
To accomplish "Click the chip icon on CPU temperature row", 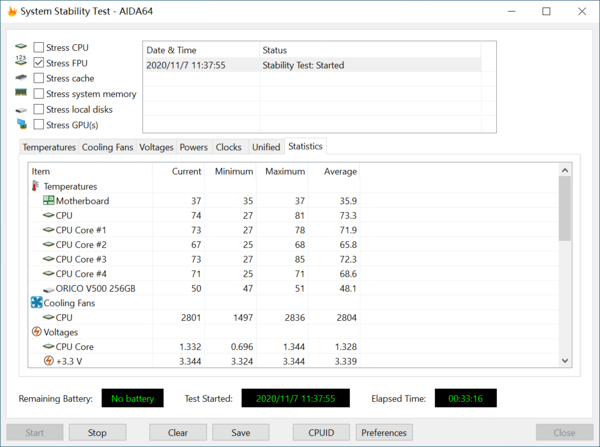I will [49, 215].
